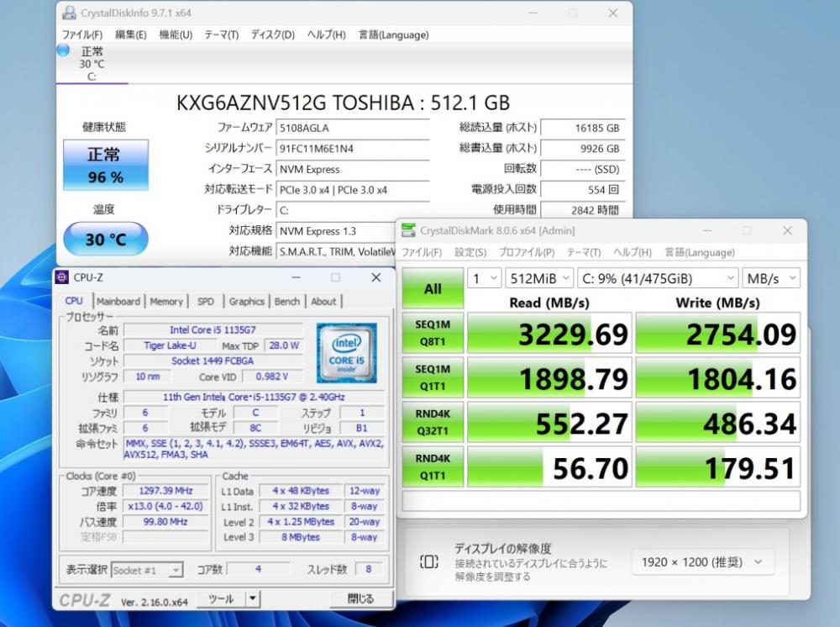This screenshot has width=840, height=627.
Task: Run the RND4K Q32T1 test
Action: 433,422
